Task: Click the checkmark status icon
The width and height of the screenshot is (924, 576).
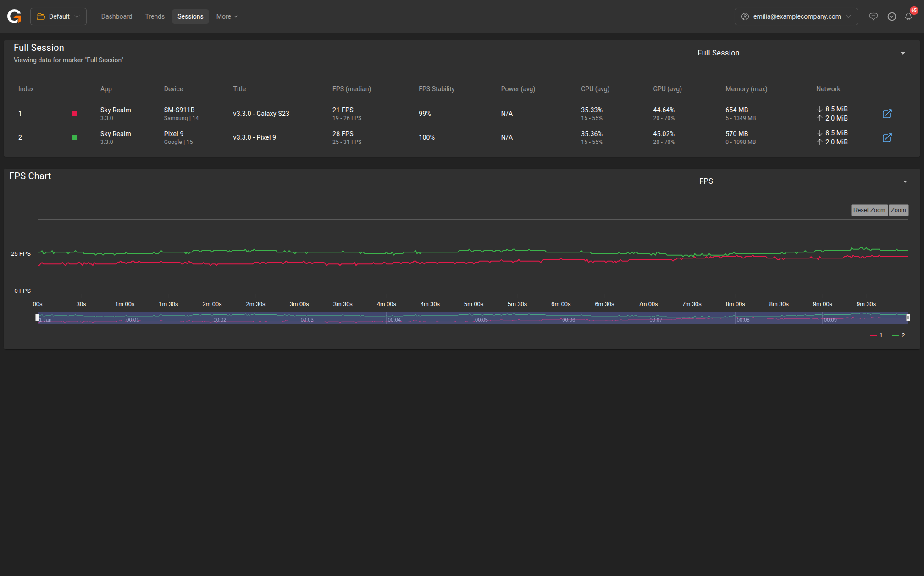Action: coord(891,16)
